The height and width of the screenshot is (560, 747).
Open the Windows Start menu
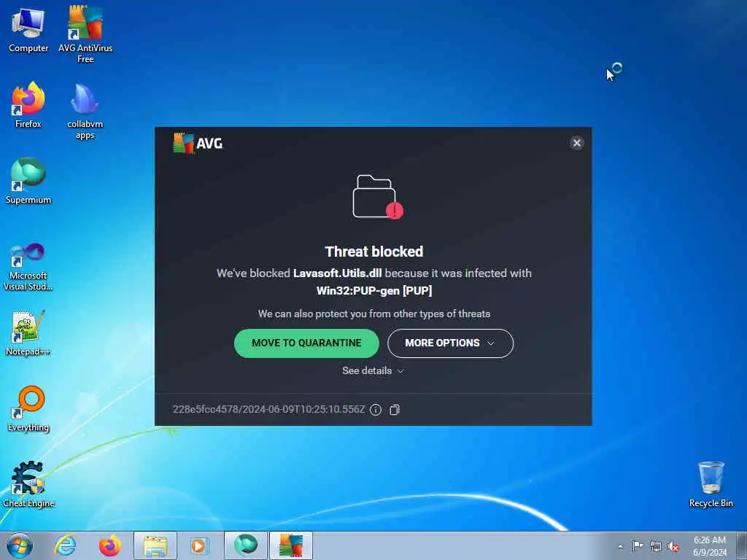(x=20, y=545)
